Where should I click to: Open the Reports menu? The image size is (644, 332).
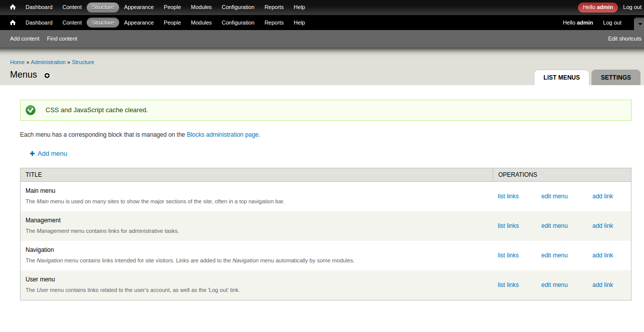click(274, 7)
